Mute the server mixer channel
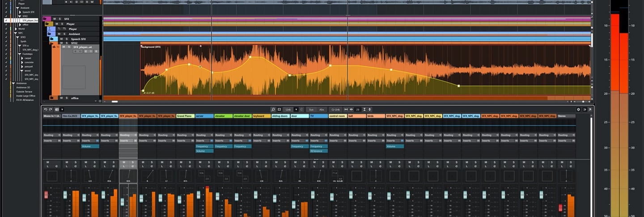This screenshot has width=644, height=217. [200, 162]
